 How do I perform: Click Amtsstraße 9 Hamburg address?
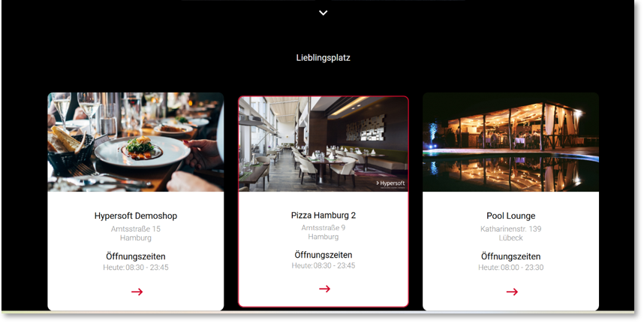324,232
